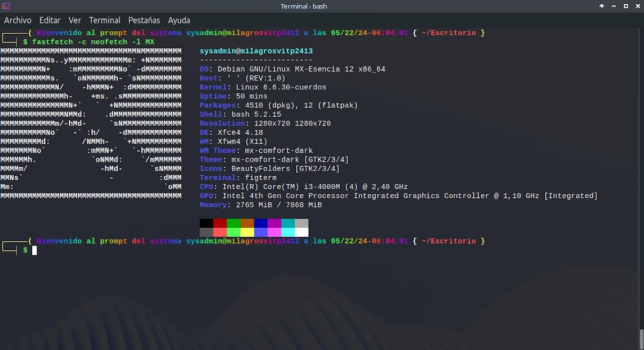Click the terminal icon in the title bar
Viewport: 644px width, 350px height.
click(x=6, y=6)
